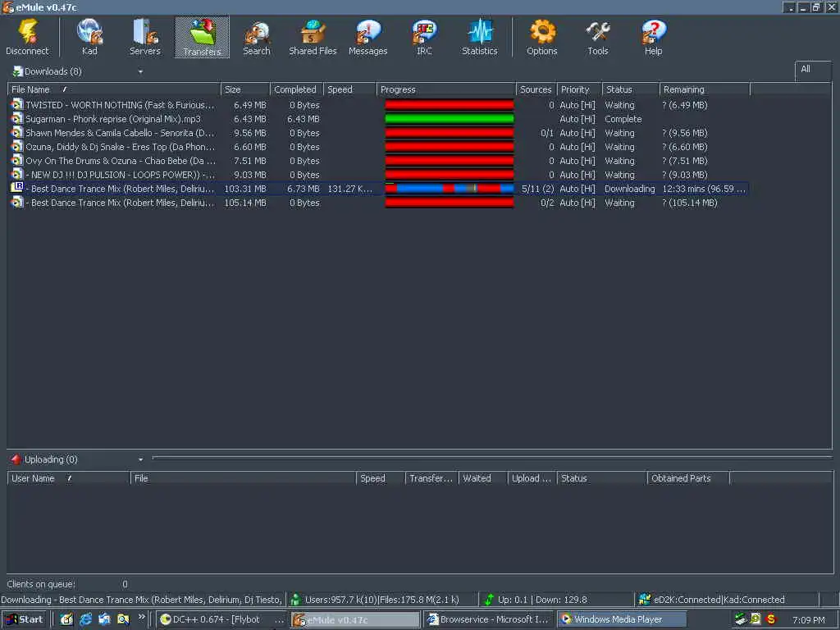This screenshot has width=840, height=630.
Task: Open the Shared Files view
Action: click(313, 37)
